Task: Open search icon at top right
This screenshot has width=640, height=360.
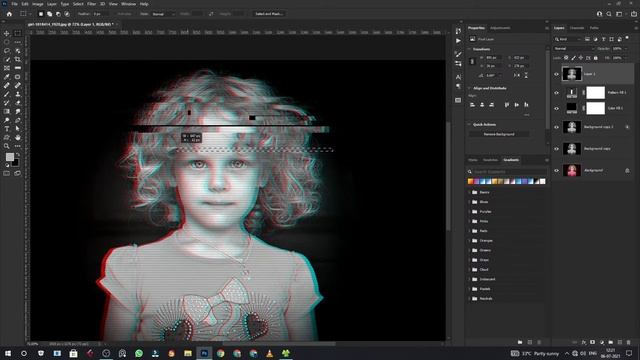Action: [609, 14]
